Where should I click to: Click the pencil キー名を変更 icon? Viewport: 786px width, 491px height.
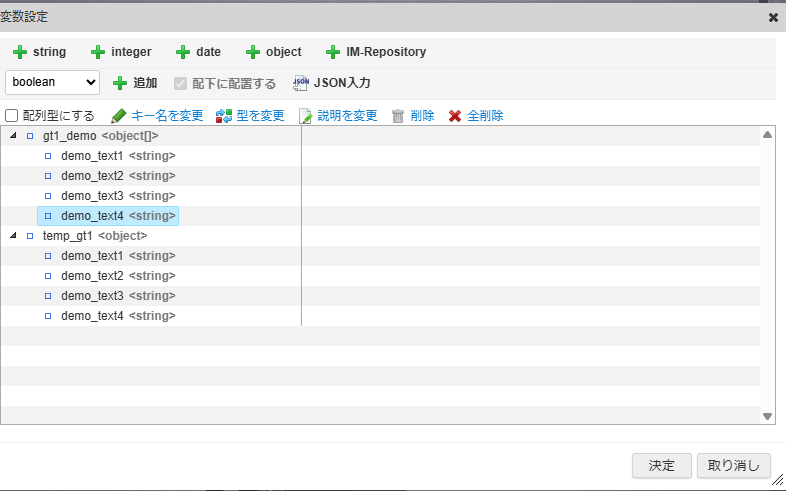click(119, 116)
